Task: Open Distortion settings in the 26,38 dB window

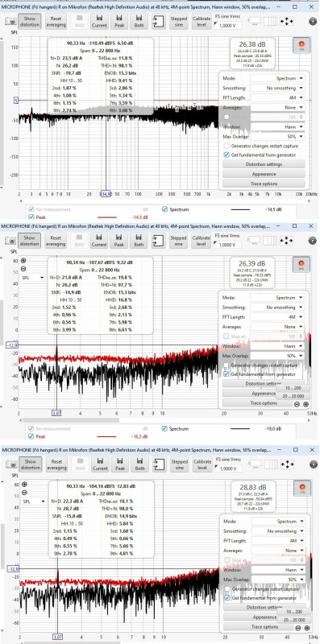Action: click(x=264, y=164)
